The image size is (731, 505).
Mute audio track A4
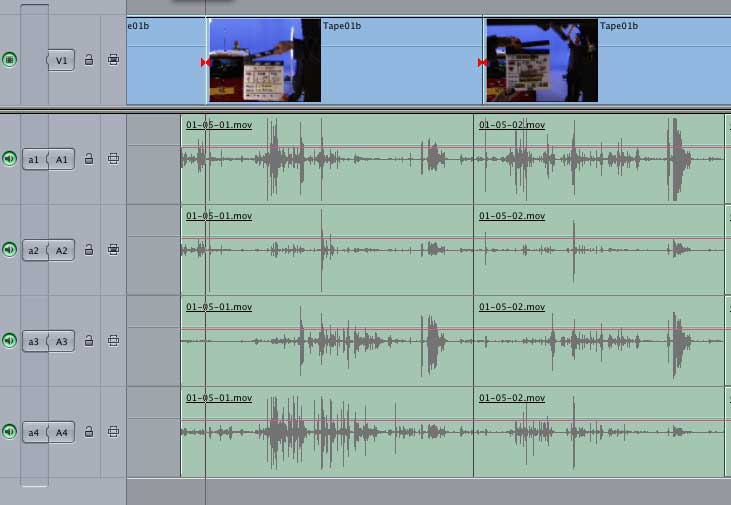tap(9, 431)
